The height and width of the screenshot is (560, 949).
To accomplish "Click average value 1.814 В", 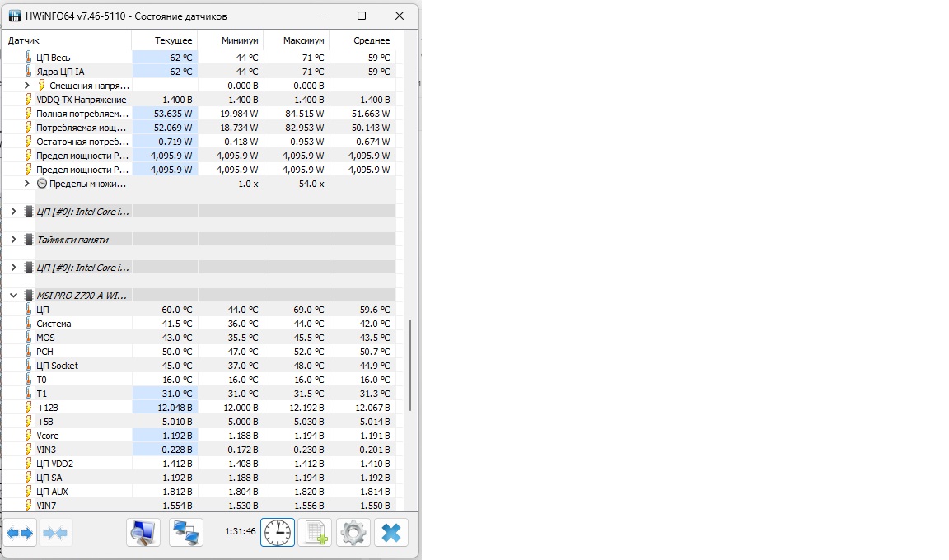I will [376, 492].
